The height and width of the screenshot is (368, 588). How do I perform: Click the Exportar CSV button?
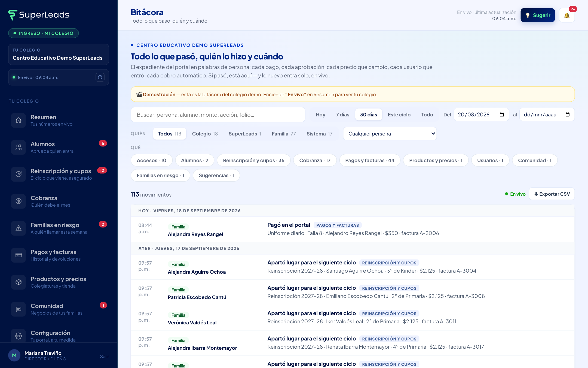(552, 194)
